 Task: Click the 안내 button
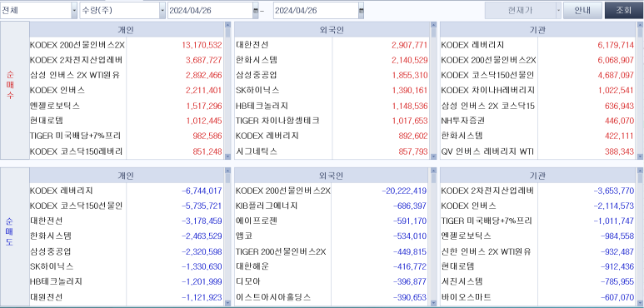click(x=582, y=11)
